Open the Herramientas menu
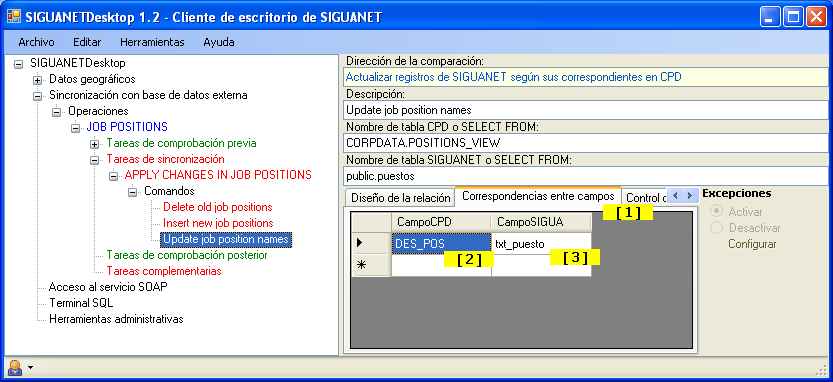 pos(152,42)
